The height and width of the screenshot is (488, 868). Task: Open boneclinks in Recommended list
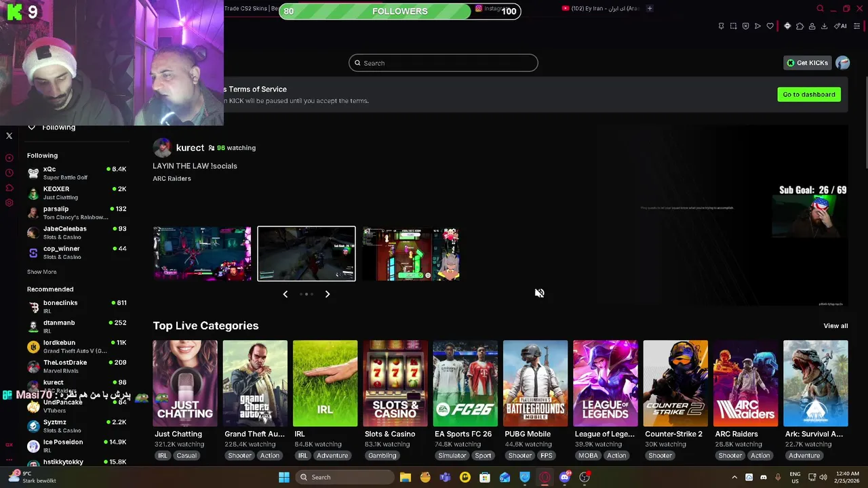pyautogui.click(x=77, y=306)
